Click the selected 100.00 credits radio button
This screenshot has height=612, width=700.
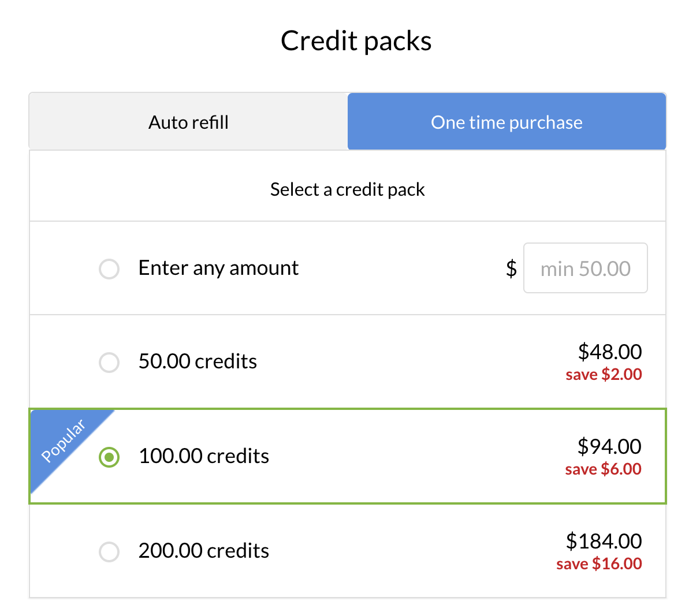point(109,457)
